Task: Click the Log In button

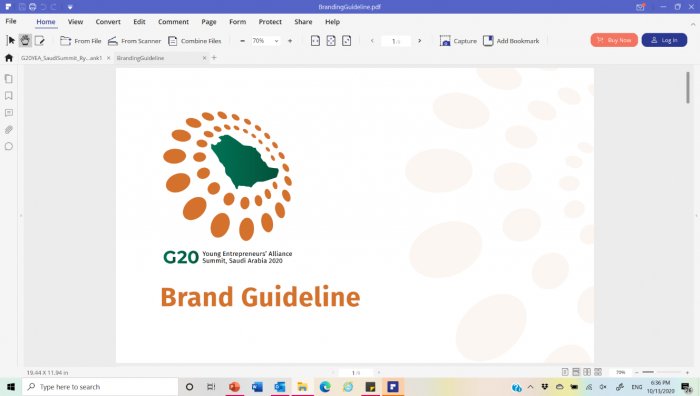Action: pos(664,40)
